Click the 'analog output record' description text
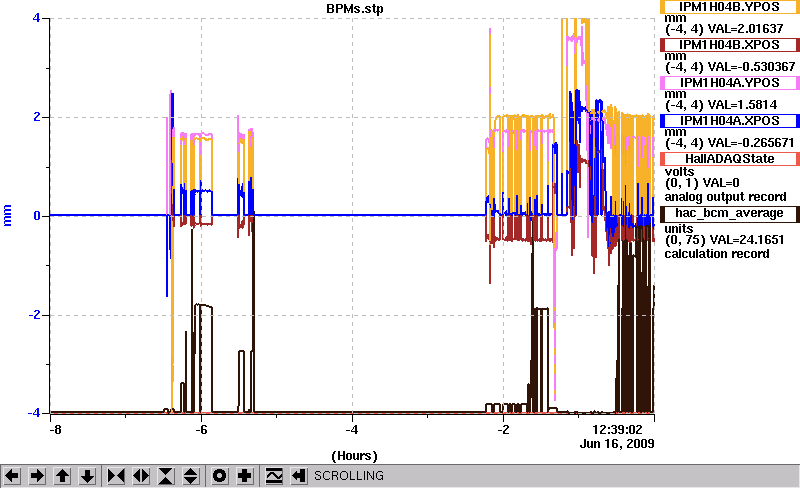 (725, 197)
